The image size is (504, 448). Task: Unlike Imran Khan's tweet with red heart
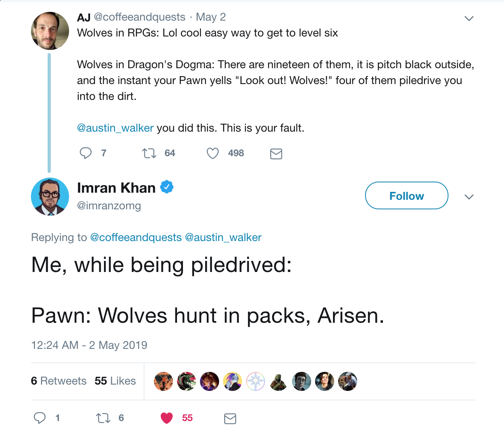[x=167, y=418]
